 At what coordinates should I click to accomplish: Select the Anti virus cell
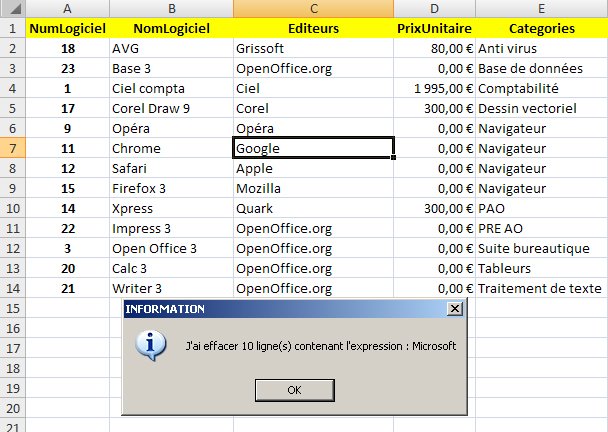(542, 48)
